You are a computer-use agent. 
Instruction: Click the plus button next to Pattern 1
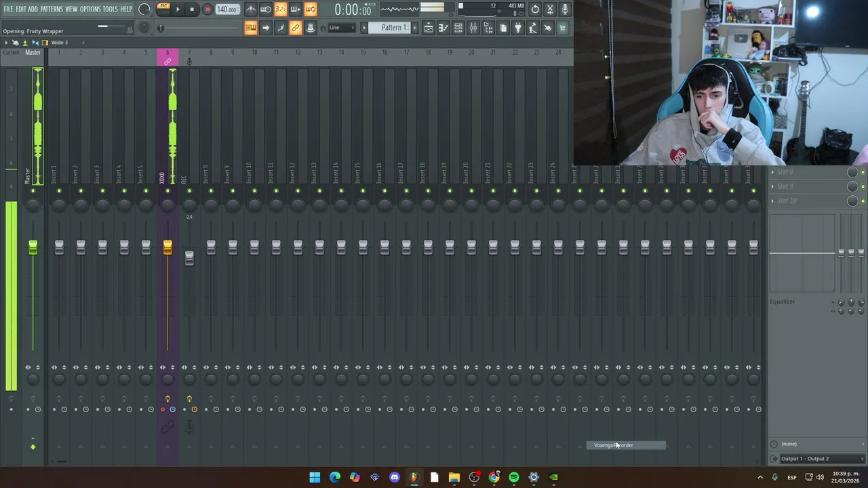pos(415,28)
